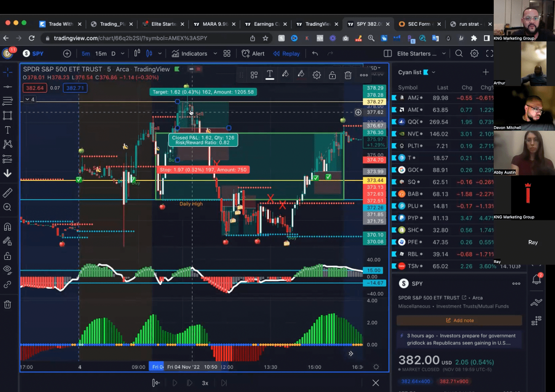Toggle the browser bookmark star

[266, 38]
